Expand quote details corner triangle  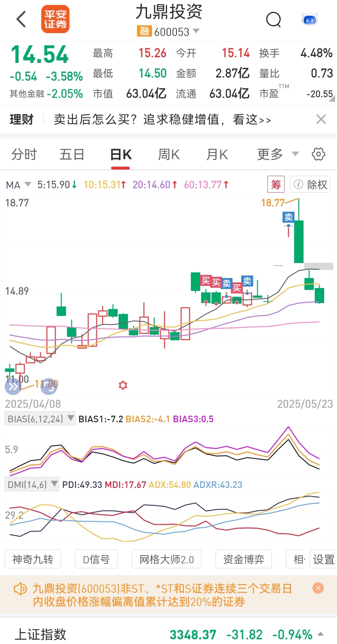pyautogui.click(x=332, y=99)
